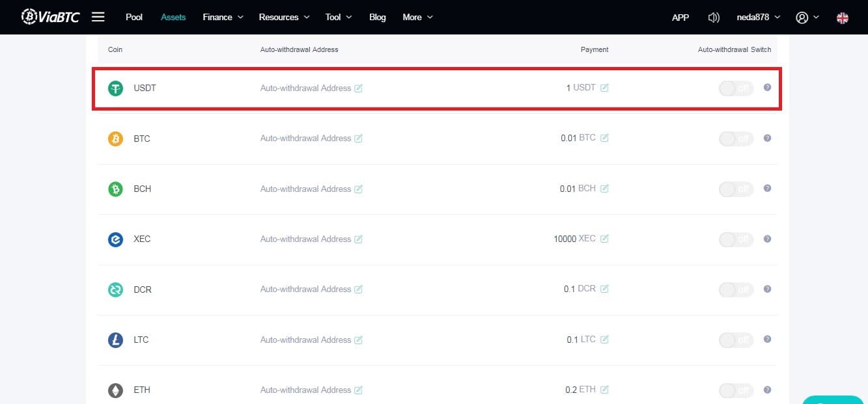Screen dimensions: 868x404
Task: Edit the 0.2 ETH payment threshold
Action: 604,390
